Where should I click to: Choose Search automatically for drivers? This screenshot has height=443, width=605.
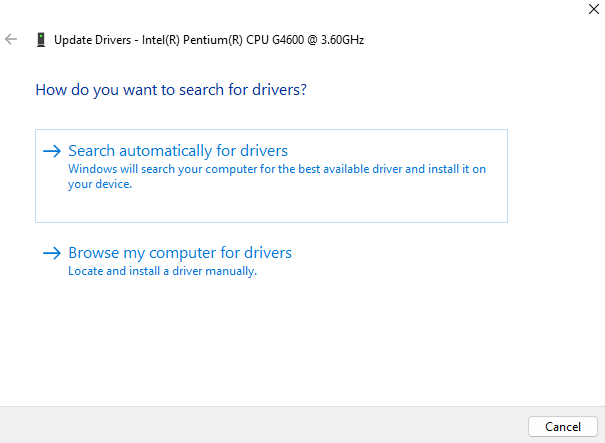click(178, 151)
